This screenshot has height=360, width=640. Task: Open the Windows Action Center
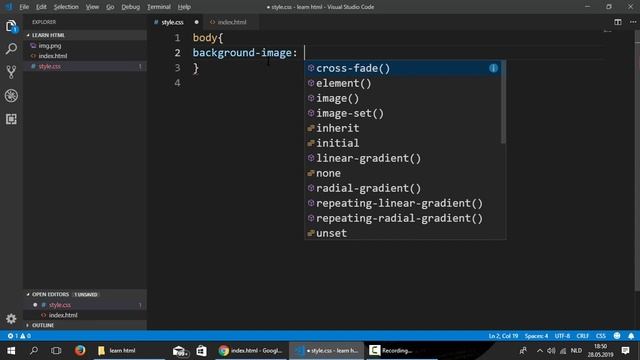click(625, 351)
